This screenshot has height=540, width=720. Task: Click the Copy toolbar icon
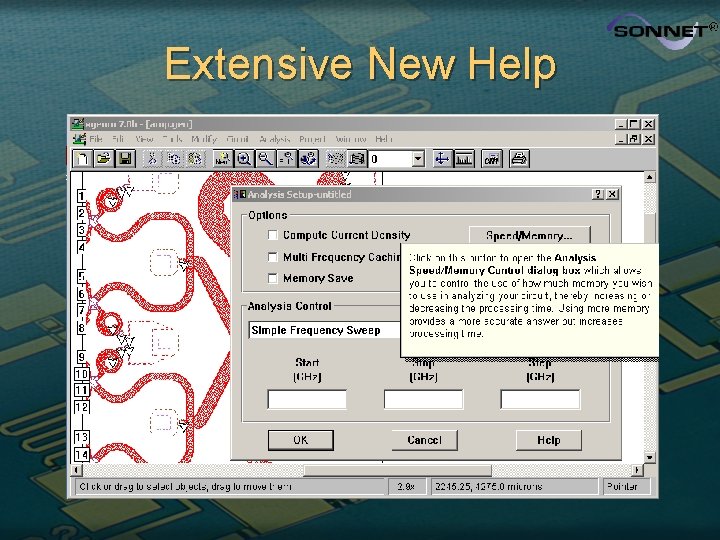[x=174, y=159]
